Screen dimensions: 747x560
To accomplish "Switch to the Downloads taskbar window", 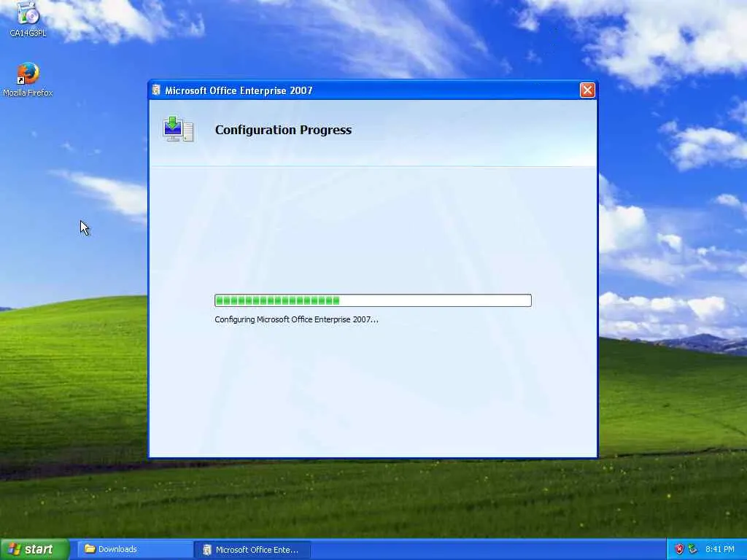I will pyautogui.click(x=134, y=549).
